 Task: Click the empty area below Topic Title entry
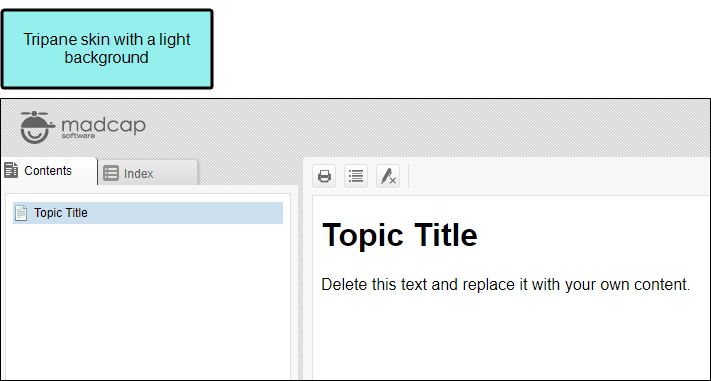click(x=148, y=299)
